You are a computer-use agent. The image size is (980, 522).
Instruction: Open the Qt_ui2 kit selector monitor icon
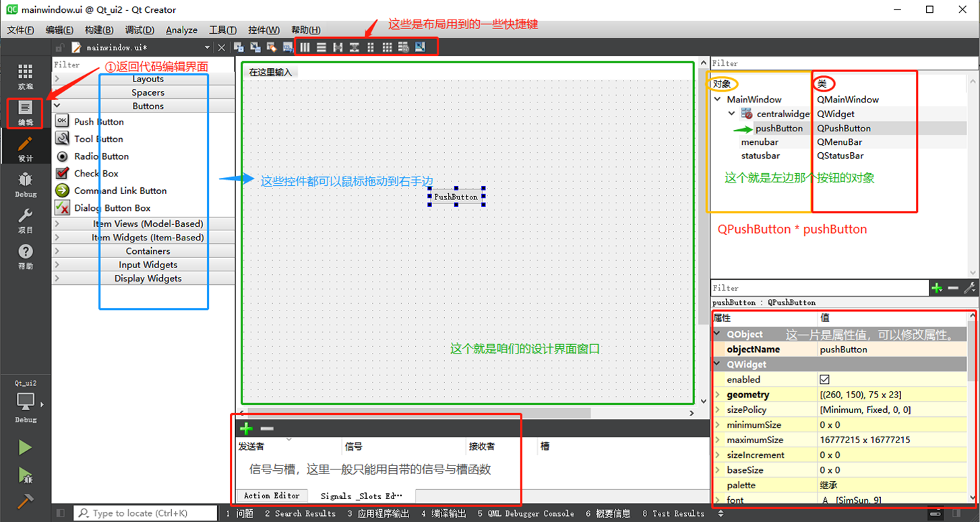coord(26,402)
